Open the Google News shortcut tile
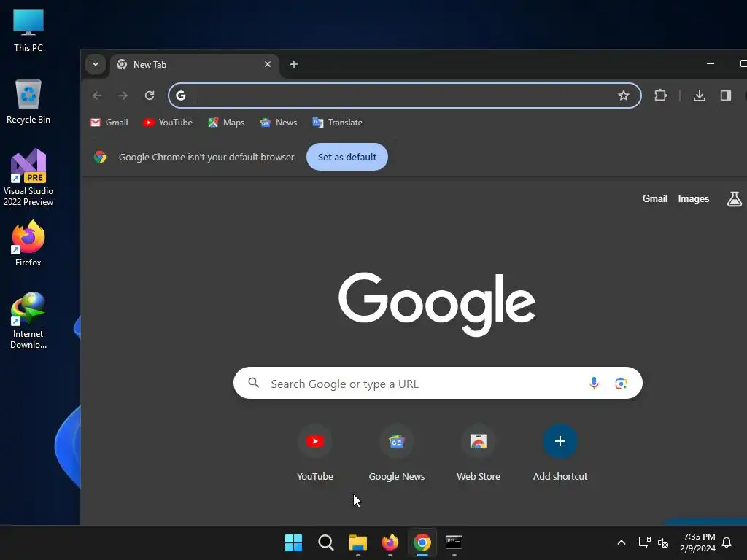The width and height of the screenshot is (747, 560). 396,452
